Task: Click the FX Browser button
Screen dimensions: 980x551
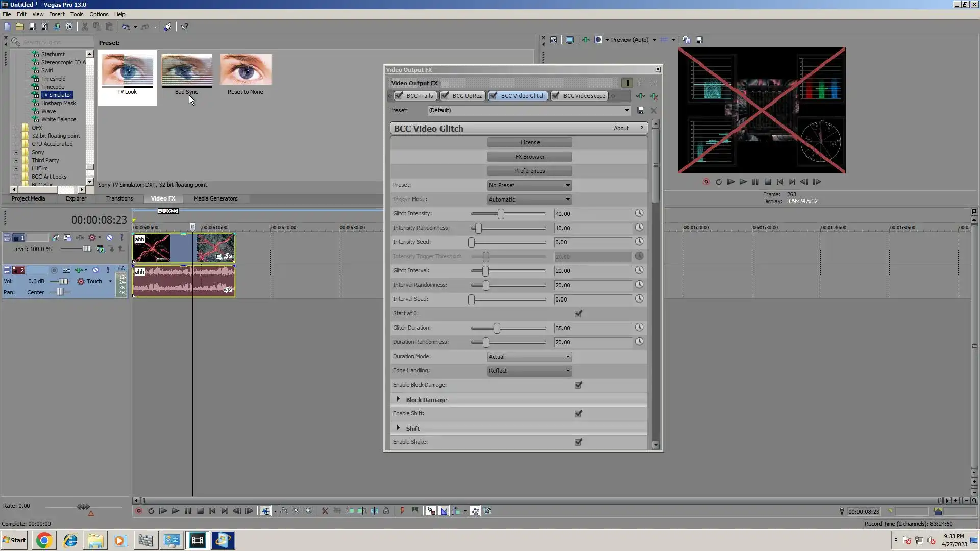Action: coord(529,157)
